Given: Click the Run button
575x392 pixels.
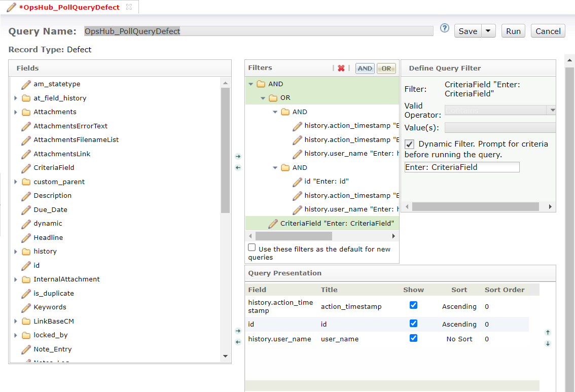Looking at the screenshot, I should [x=513, y=31].
